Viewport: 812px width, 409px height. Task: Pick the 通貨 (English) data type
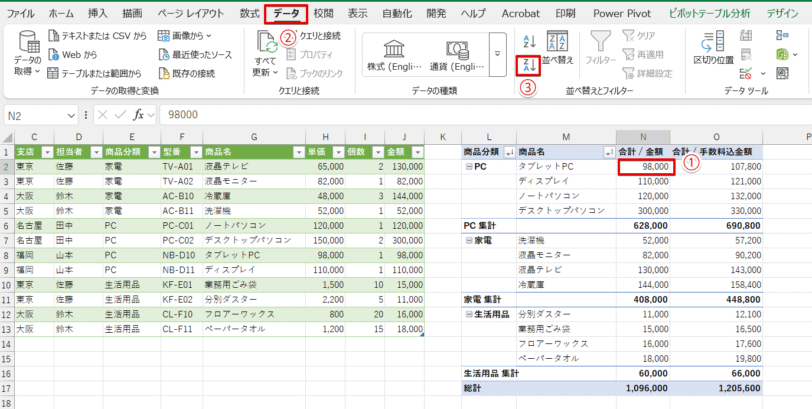[457, 55]
